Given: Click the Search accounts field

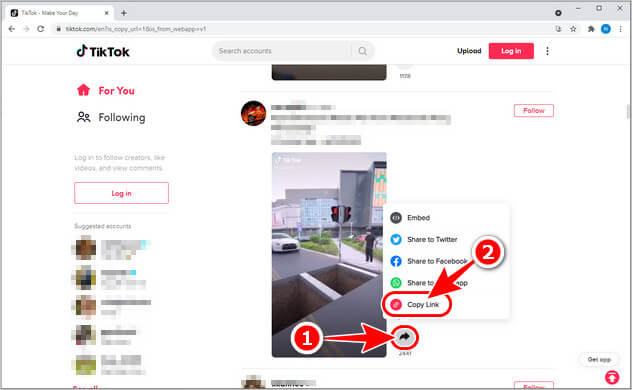Looking at the screenshot, I should click(x=282, y=51).
